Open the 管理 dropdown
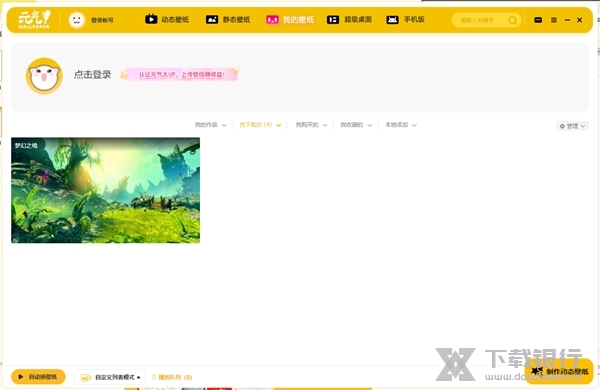Screen dimensions: 600x390 [x=572, y=126]
